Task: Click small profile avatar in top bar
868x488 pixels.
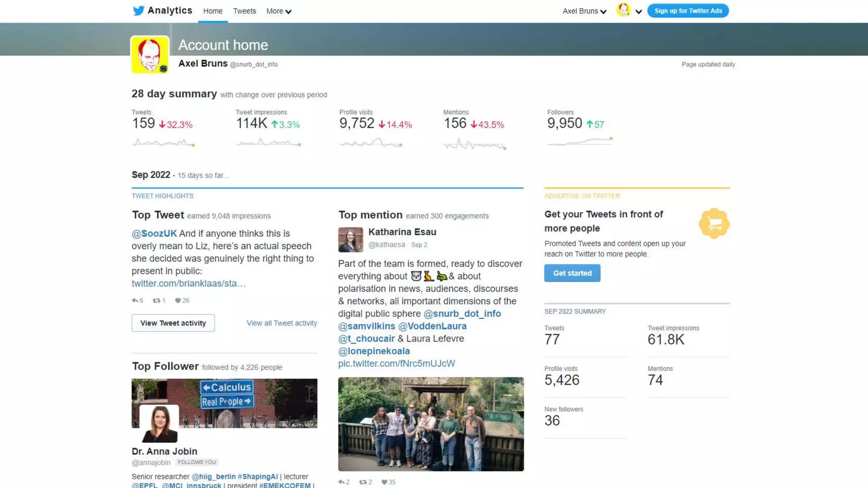Action: [623, 10]
